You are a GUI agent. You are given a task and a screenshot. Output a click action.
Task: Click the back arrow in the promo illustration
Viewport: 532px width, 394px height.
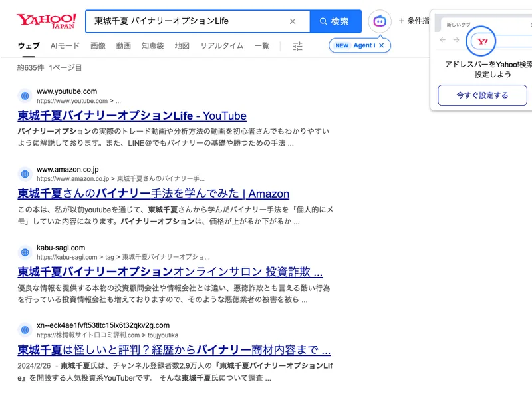point(443,40)
